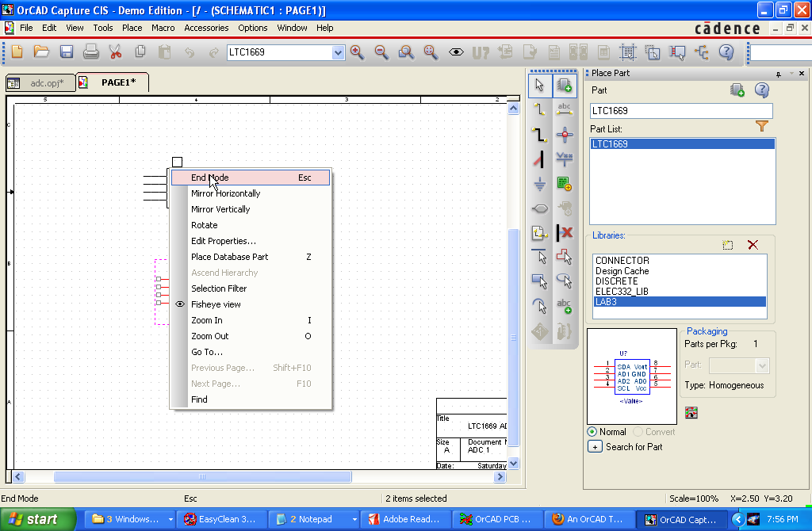This screenshot has height=531, width=812.
Task: Click End Mode in context menu
Action: [x=251, y=178]
